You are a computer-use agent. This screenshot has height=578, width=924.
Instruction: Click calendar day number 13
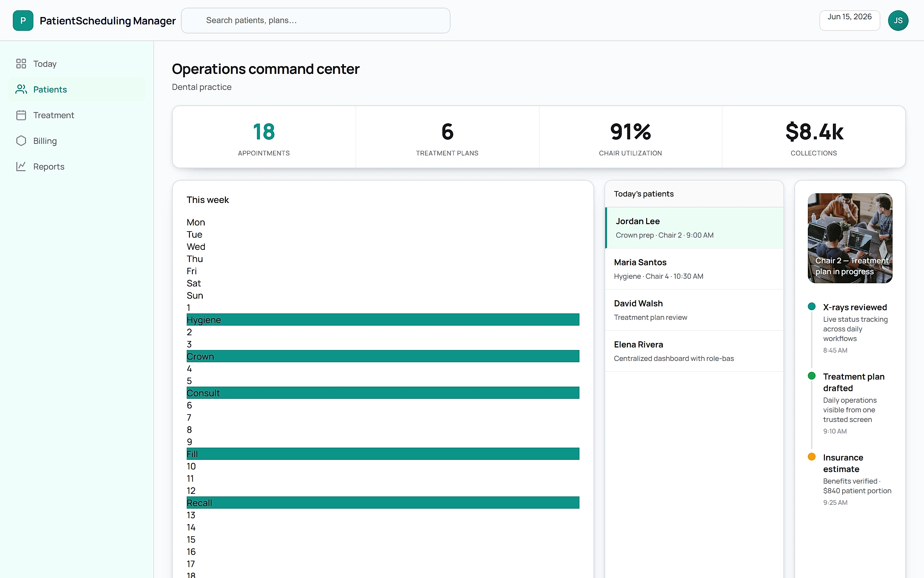191,515
